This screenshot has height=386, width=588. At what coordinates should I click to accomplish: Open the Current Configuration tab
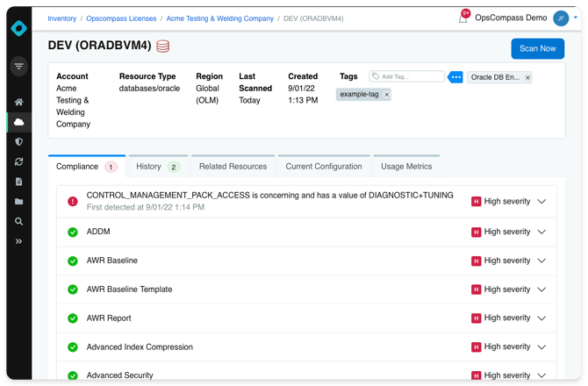[x=324, y=166]
